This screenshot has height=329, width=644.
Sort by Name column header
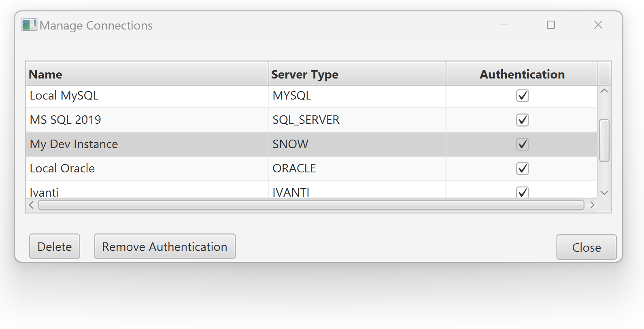[147, 74]
